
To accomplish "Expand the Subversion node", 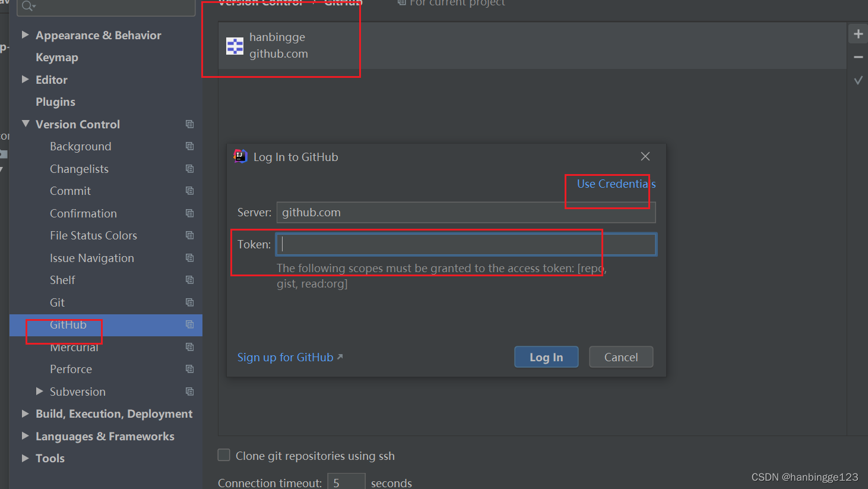I will (x=40, y=391).
